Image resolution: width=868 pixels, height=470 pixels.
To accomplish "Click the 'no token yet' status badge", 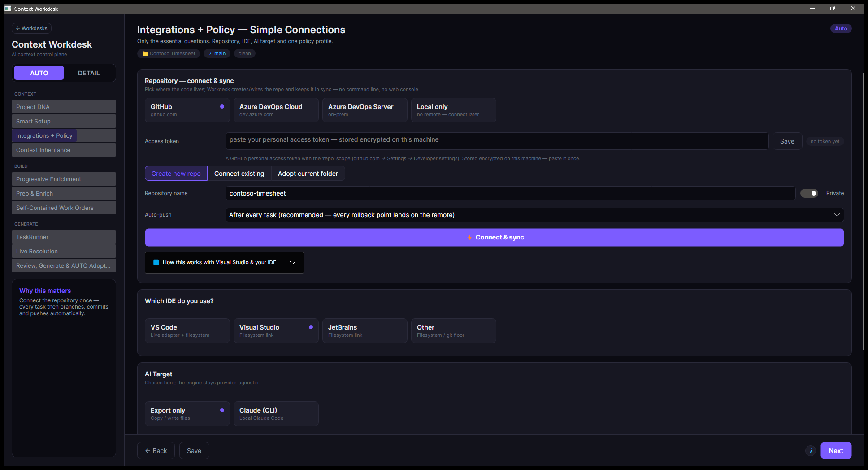I will tap(825, 141).
